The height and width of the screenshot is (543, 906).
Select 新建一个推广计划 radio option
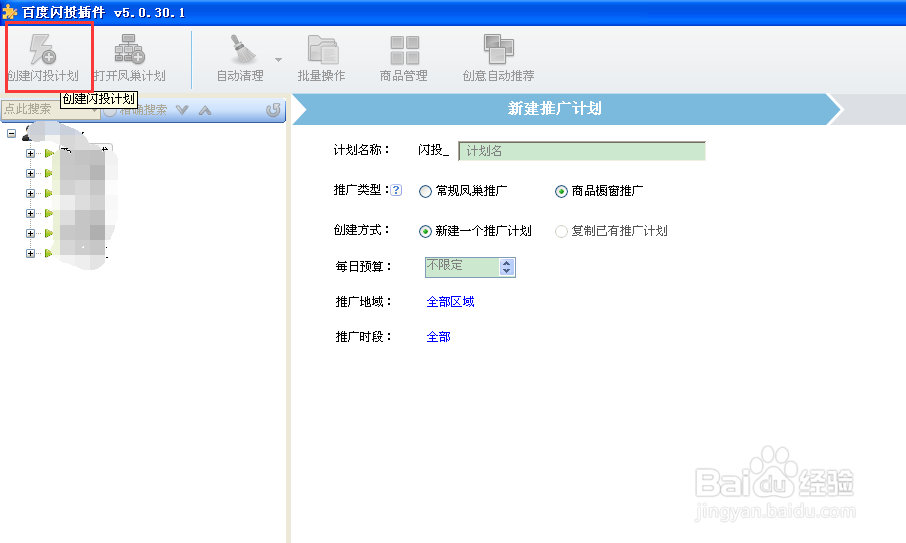425,232
